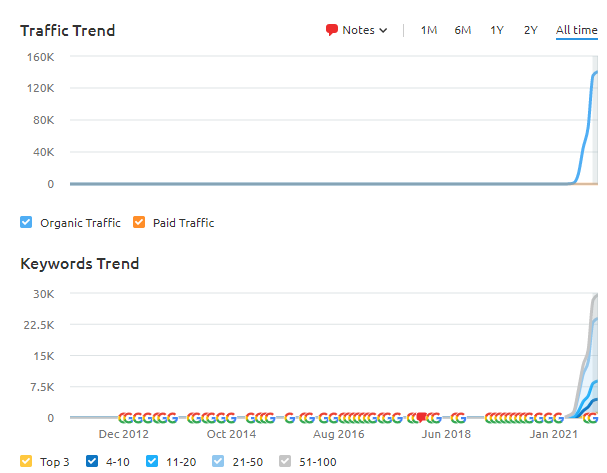This screenshot has height=473, width=607.
Task: Select the All time range
Action: [577, 30]
